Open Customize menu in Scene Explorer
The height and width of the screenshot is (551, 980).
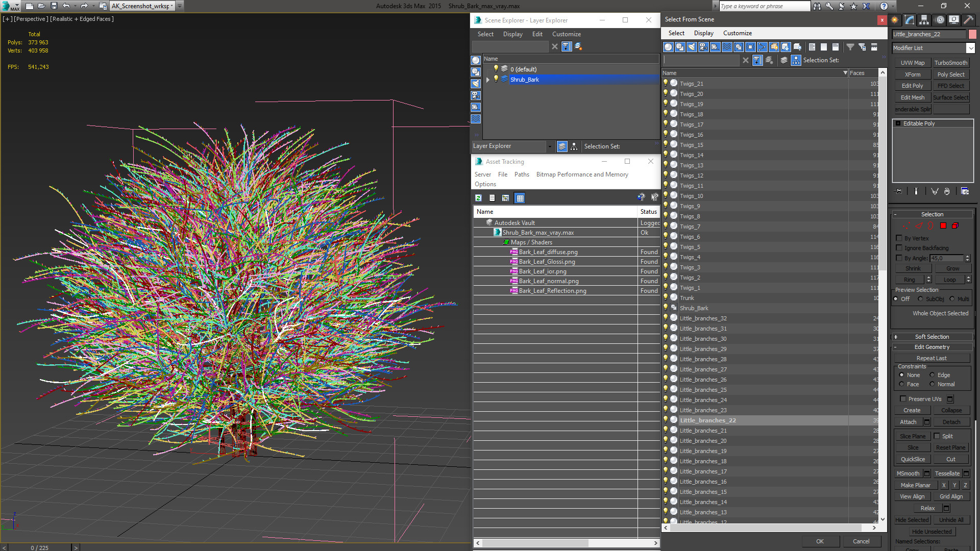566,34
